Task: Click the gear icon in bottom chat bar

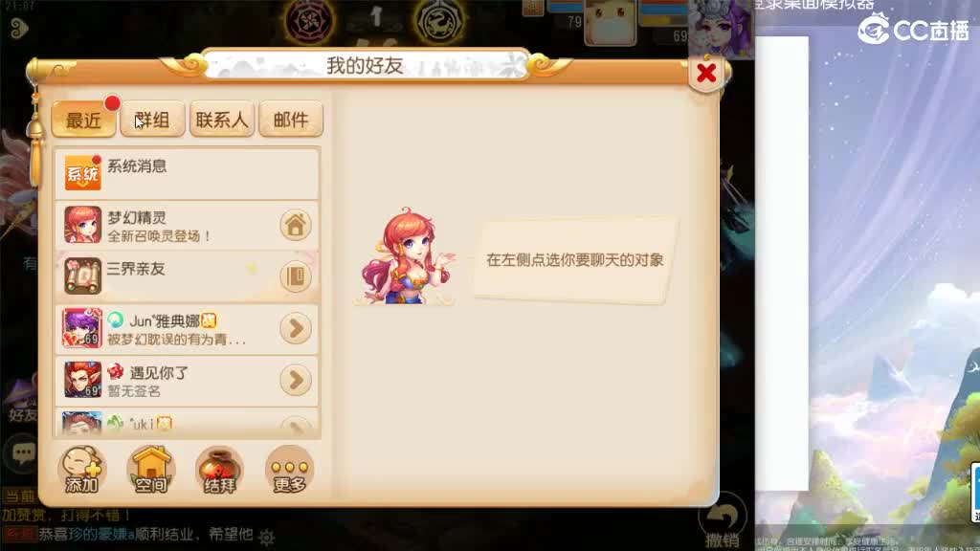Action: click(x=267, y=537)
